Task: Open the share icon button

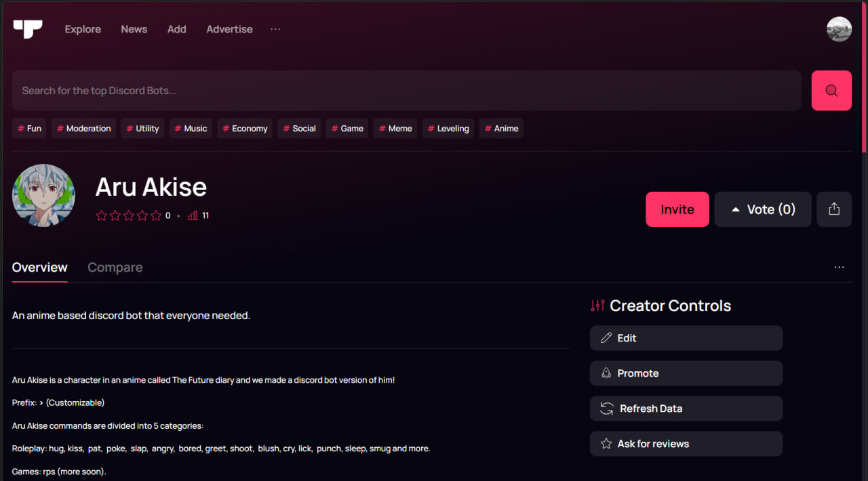Action: pos(834,209)
